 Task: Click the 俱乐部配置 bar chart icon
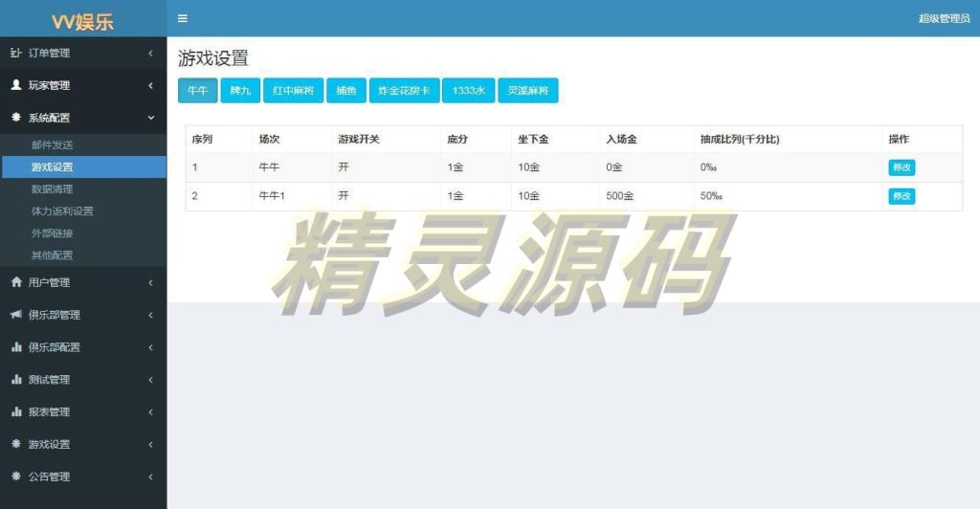16,347
